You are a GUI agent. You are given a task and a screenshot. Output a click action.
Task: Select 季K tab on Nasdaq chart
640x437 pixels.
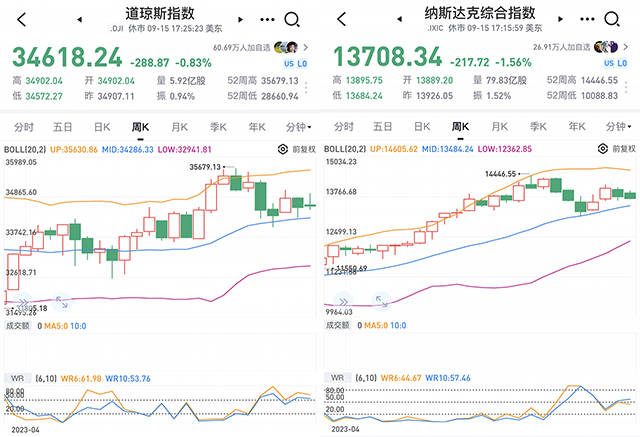click(x=538, y=127)
